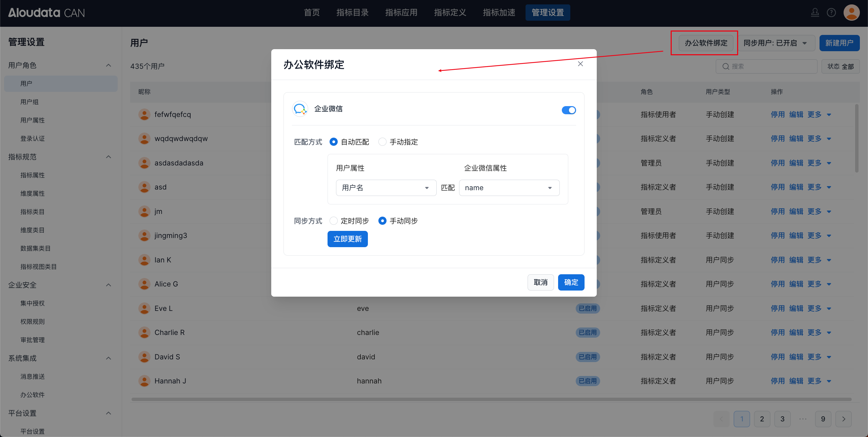868x437 pixels.
Task: Go to next page arrow in pagination
Action: (844, 419)
